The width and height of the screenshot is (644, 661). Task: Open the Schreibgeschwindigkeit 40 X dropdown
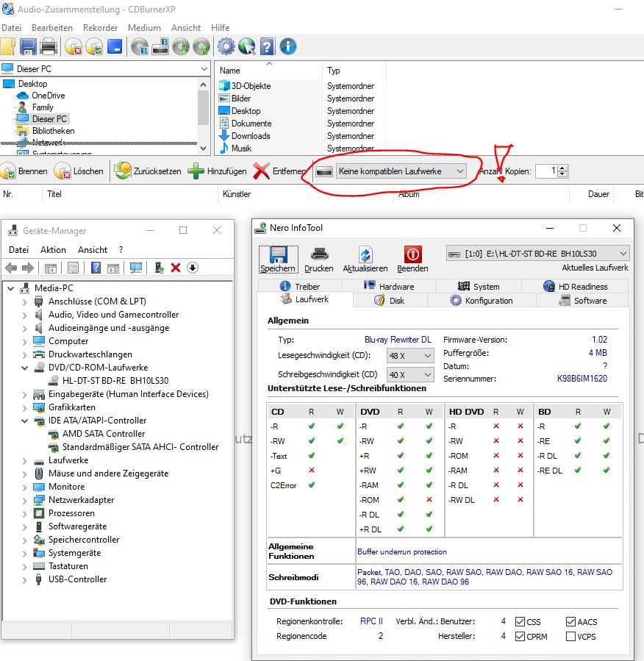pos(410,374)
